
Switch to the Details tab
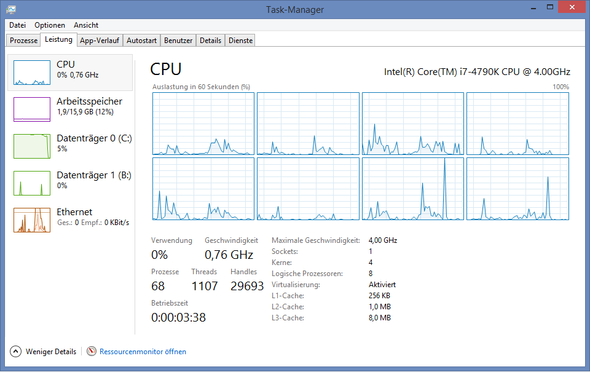tap(210, 40)
